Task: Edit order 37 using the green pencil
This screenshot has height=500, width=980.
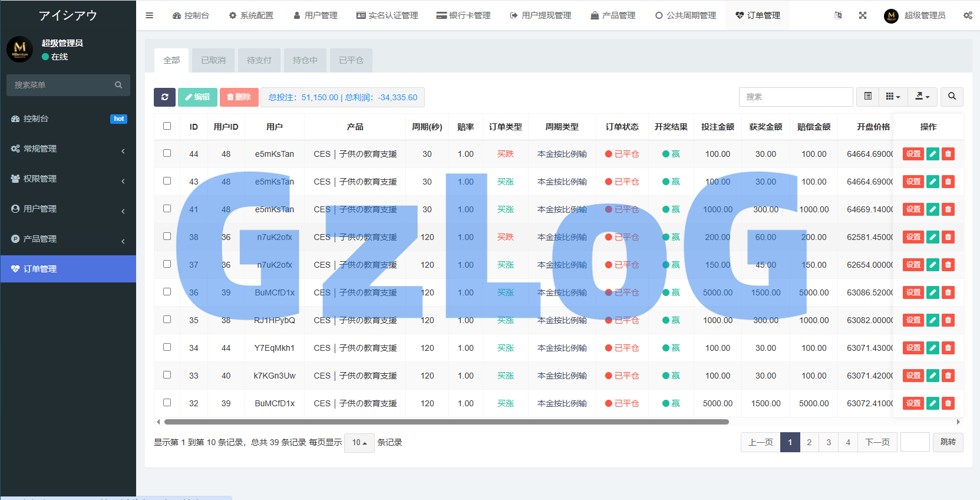Action: [x=933, y=265]
